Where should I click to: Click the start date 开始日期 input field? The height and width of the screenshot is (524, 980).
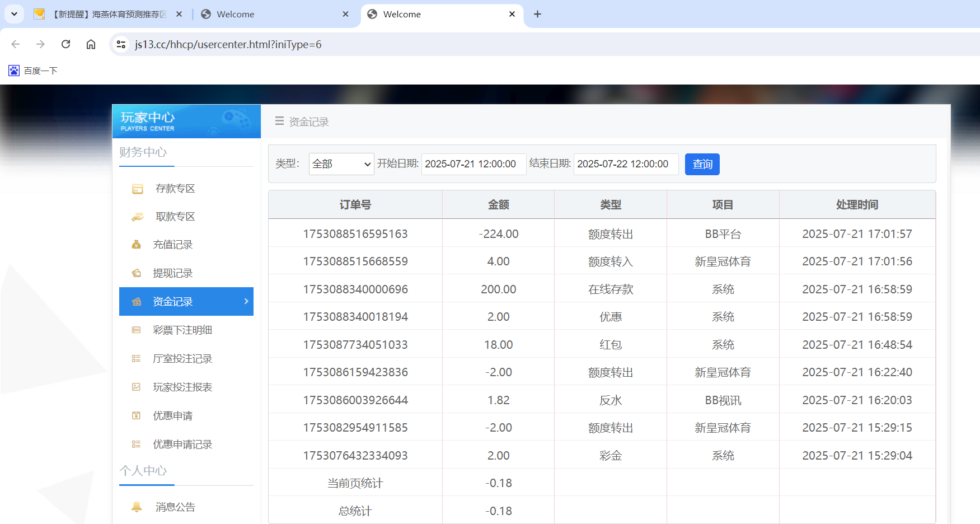coord(473,163)
